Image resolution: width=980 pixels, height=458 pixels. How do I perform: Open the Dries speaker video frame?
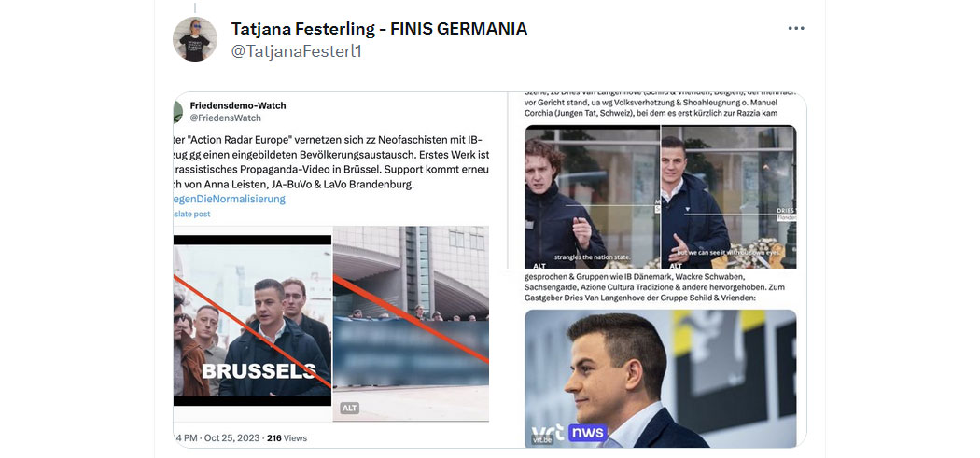click(729, 197)
